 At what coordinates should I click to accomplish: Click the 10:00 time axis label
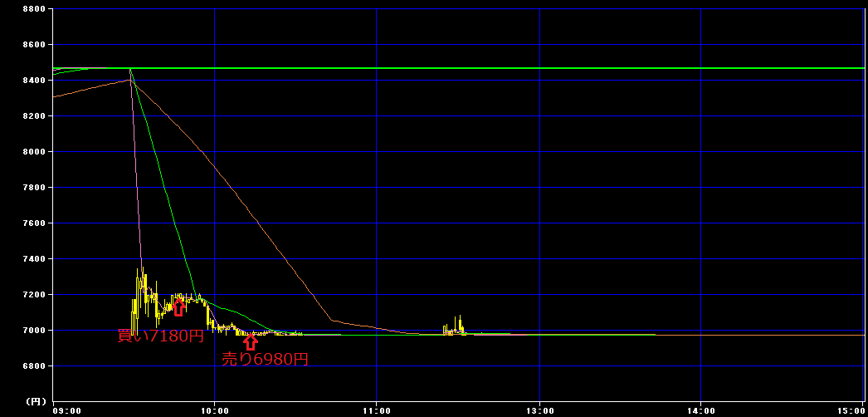pyautogui.click(x=215, y=411)
